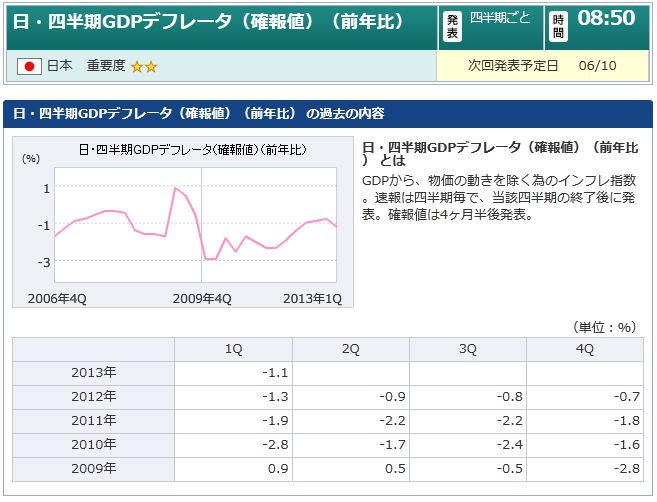Click the description paragraph about GDP
The width and height of the screenshot is (657, 502).
(x=499, y=197)
